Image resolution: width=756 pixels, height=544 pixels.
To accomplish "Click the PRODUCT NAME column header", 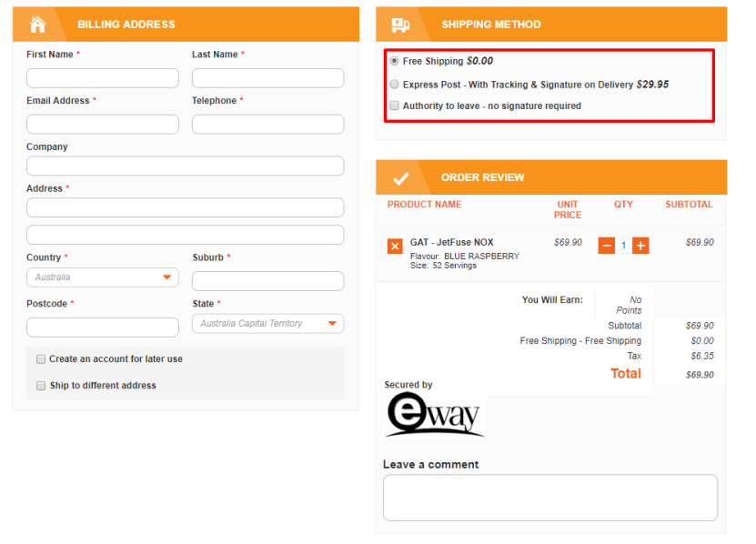I will [x=424, y=205].
